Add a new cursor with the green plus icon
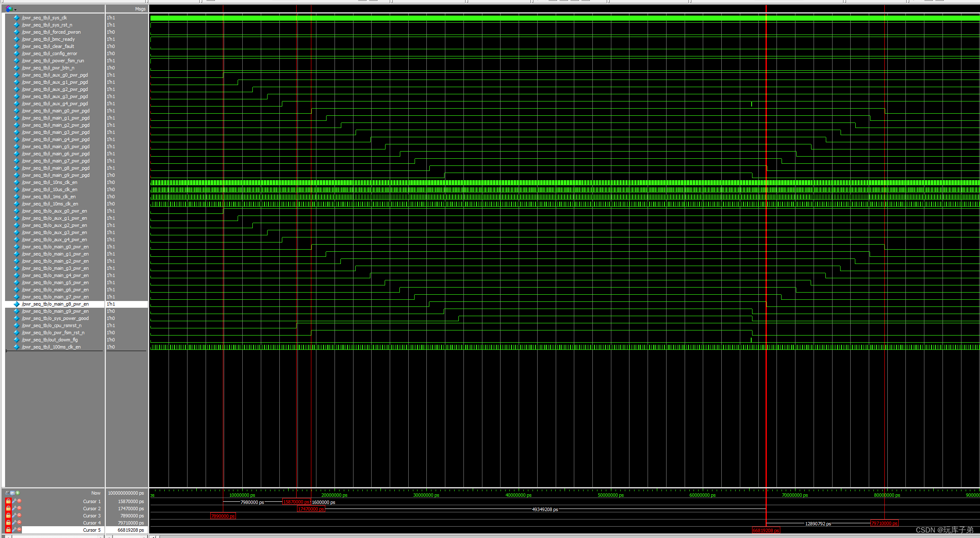 click(x=18, y=493)
